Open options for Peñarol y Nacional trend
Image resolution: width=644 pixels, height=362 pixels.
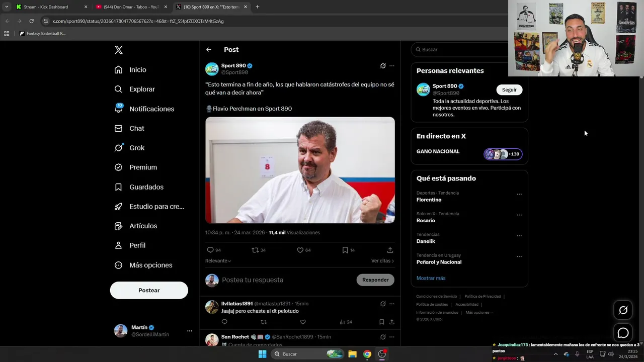point(519,256)
